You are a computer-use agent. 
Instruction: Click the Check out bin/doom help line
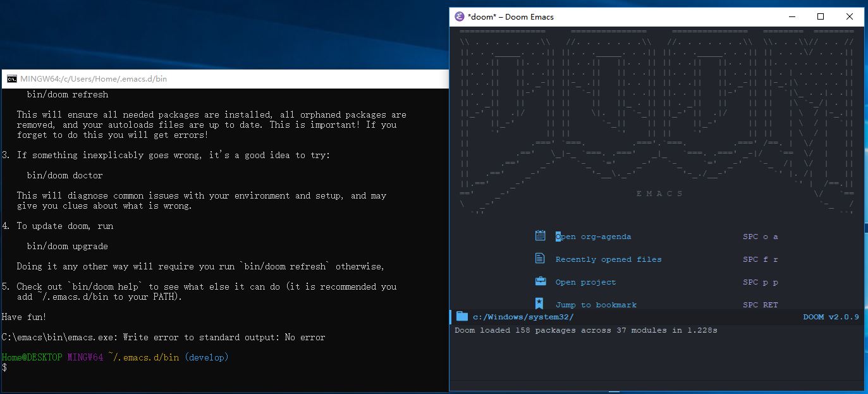coord(199,286)
